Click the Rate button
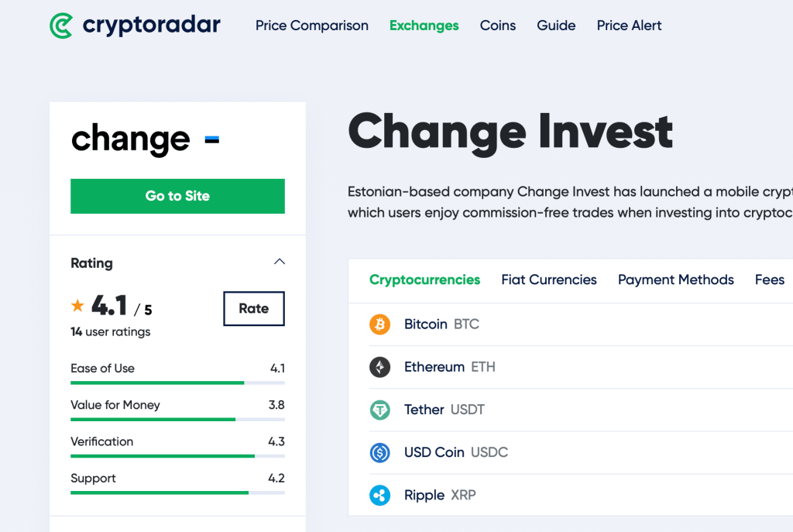The height and width of the screenshot is (532, 793). (254, 308)
